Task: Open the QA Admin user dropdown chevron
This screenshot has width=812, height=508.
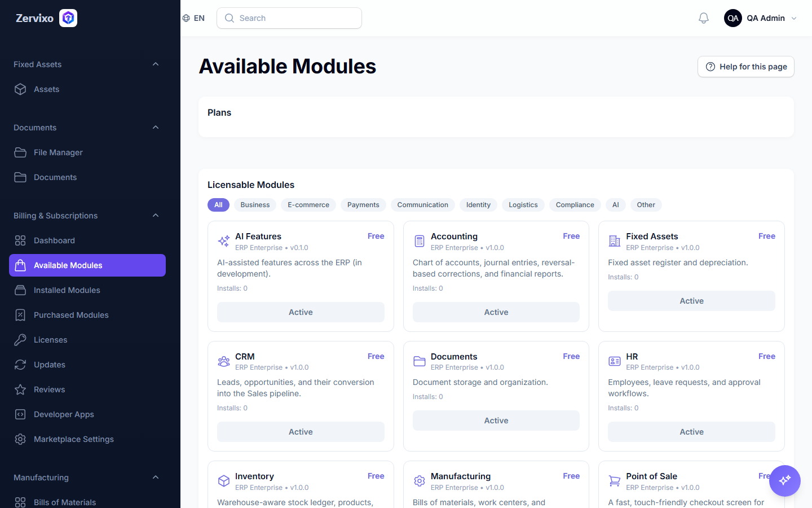Action: click(794, 18)
